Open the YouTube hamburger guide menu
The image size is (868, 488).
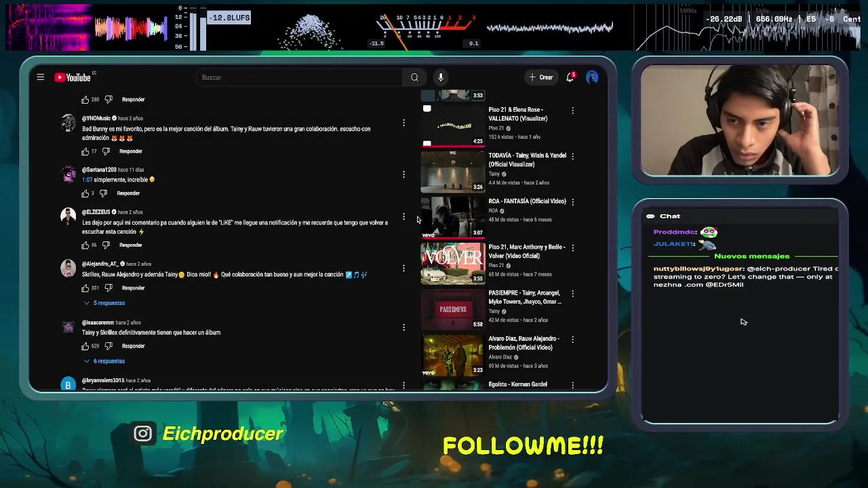pyautogui.click(x=41, y=77)
